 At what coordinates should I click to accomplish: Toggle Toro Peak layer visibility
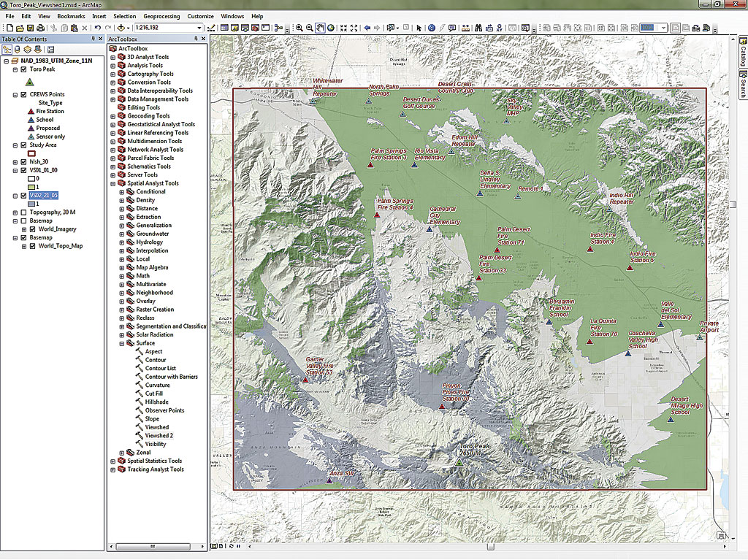pyautogui.click(x=23, y=69)
